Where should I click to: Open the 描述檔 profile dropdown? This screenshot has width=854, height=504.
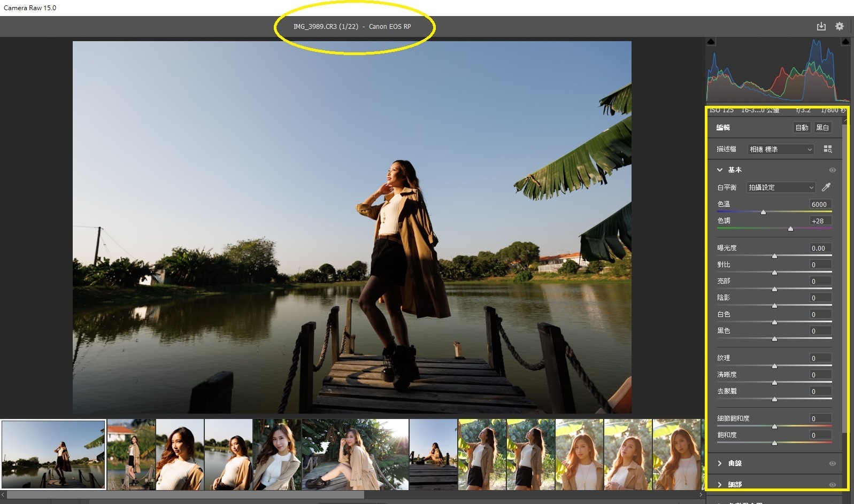tap(780, 149)
